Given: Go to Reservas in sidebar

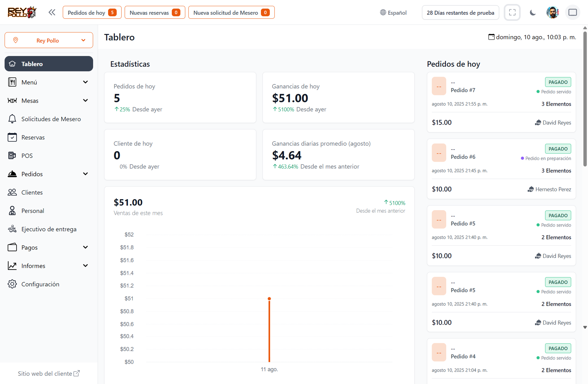Looking at the screenshot, I should tap(33, 137).
